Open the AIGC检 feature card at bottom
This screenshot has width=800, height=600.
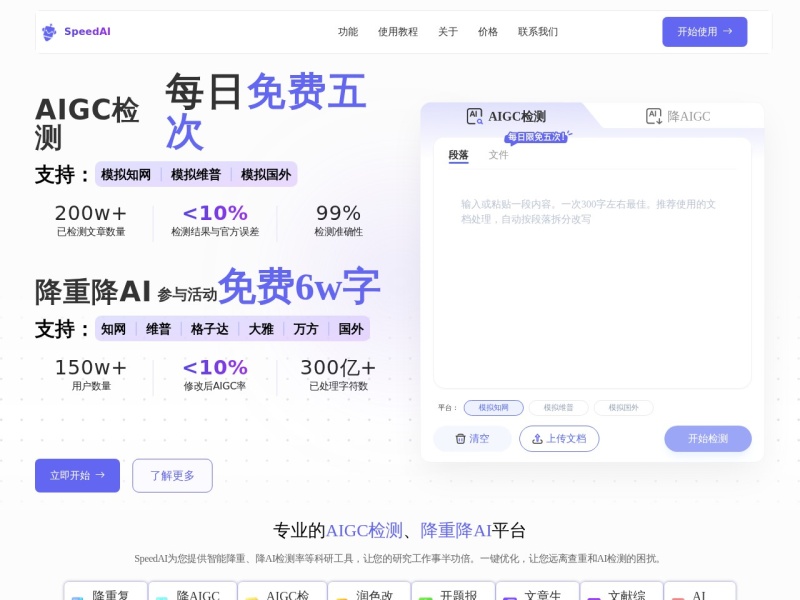pyautogui.click(x=282, y=592)
